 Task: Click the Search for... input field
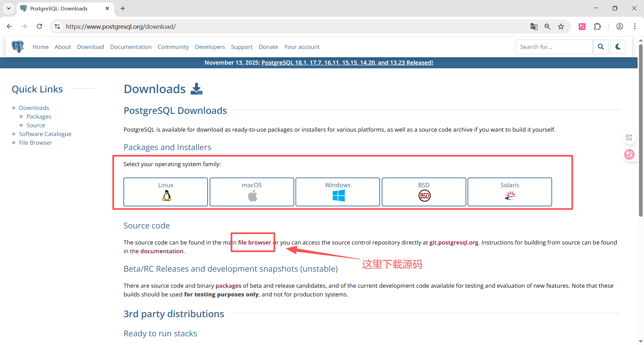[x=554, y=47]
